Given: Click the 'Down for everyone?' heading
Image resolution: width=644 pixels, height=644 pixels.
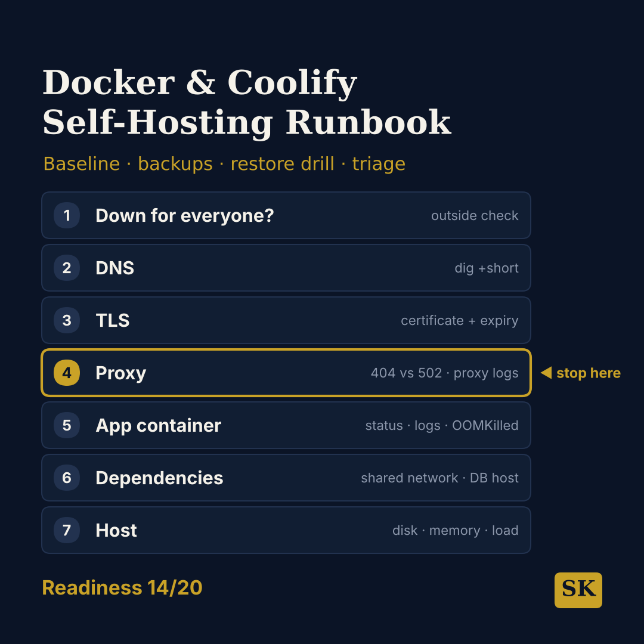Looking at the screenshot, I should tap(184, 216).
